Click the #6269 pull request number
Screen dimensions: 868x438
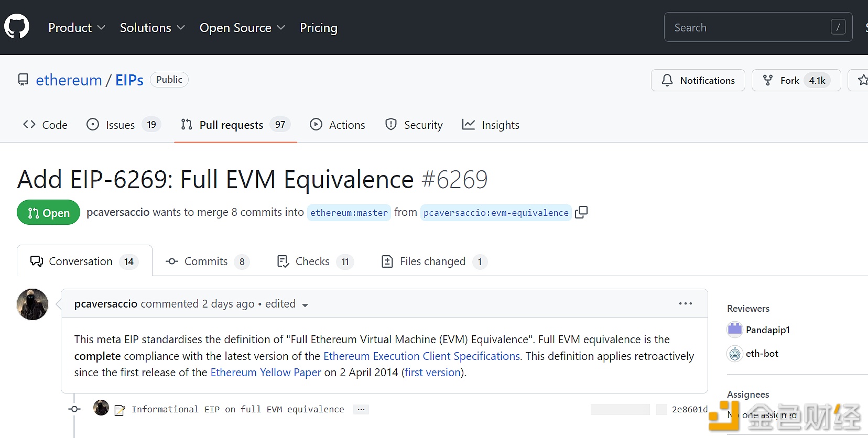(x=454, y=180)
